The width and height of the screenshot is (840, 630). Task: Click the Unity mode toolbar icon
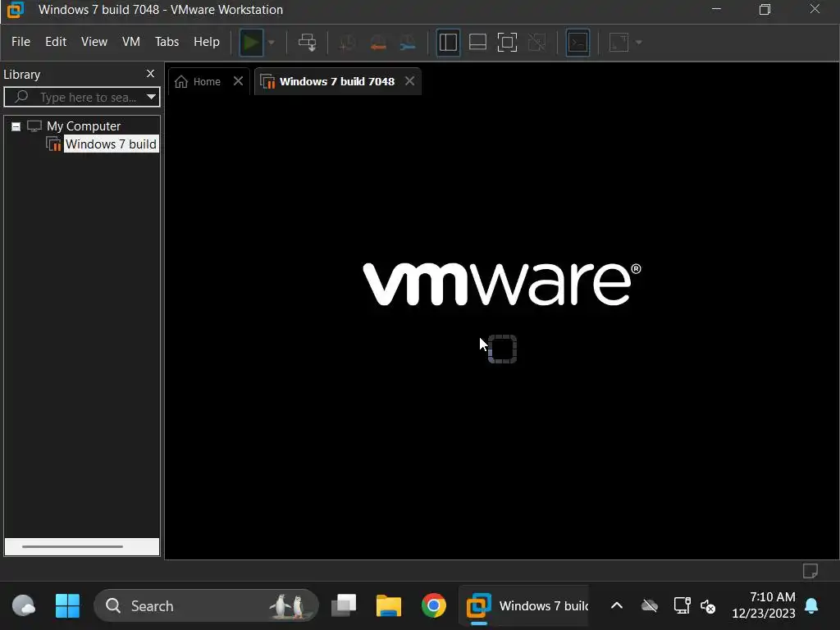pyautogui.click(x=536, y=43)
